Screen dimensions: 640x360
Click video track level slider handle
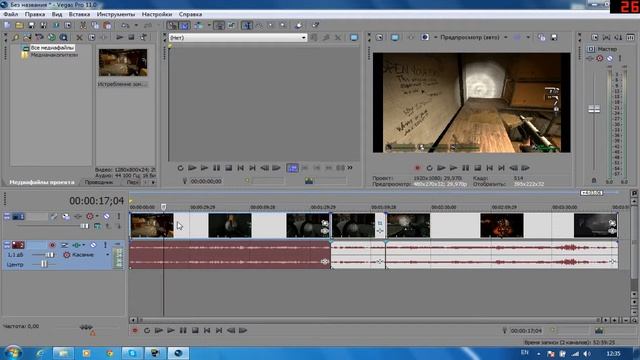click(x=84, y=226)
